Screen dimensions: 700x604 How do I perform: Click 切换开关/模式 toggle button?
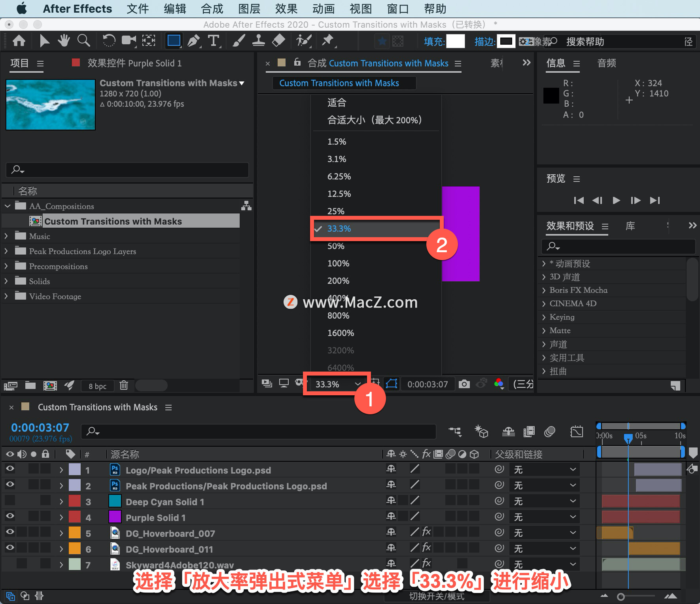[437, 596]
